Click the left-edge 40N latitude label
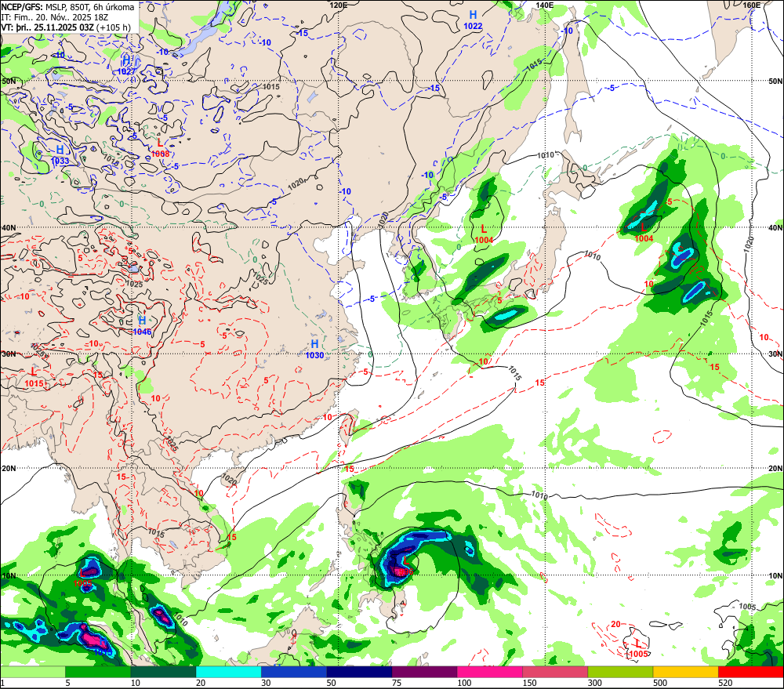The width and height of the screenshot is (784, 689). pos(9,227)
